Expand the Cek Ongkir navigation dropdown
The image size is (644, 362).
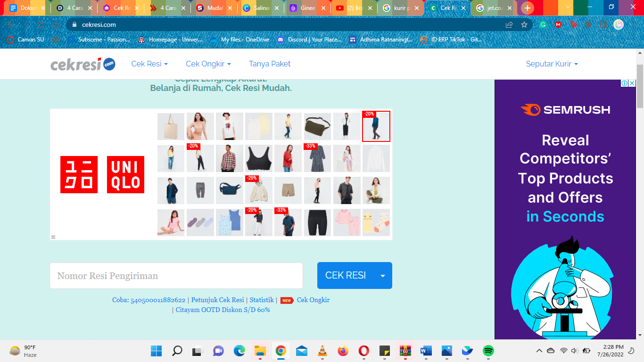pos(208,64)
